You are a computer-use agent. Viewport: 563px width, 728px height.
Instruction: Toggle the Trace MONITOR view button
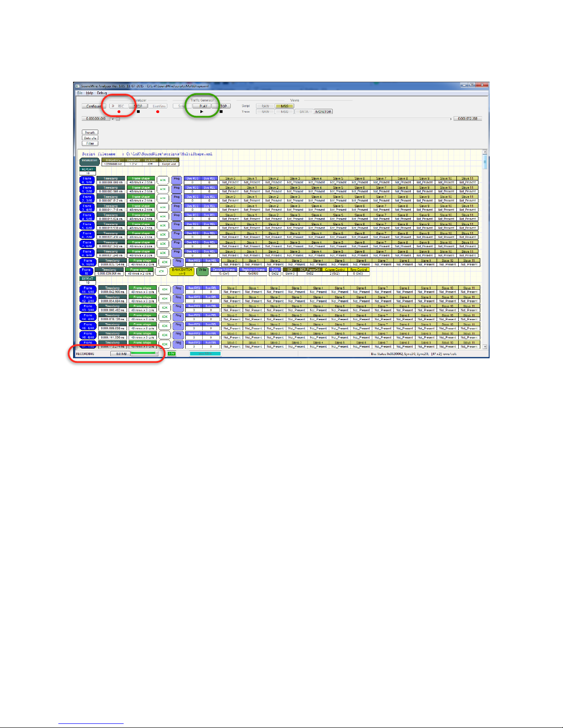pos(323,112)
